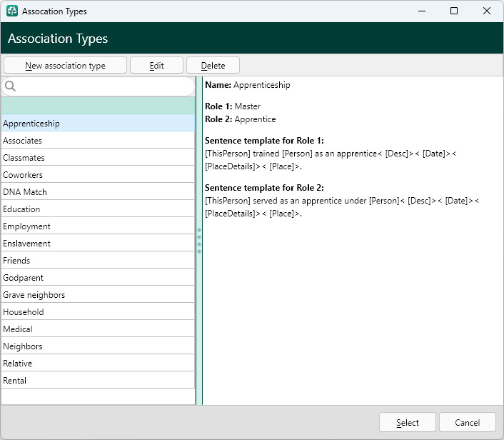This screenshot has width=504, height=440.
Task: Click the vertical splitter grip dots
Action: point(199,241)
